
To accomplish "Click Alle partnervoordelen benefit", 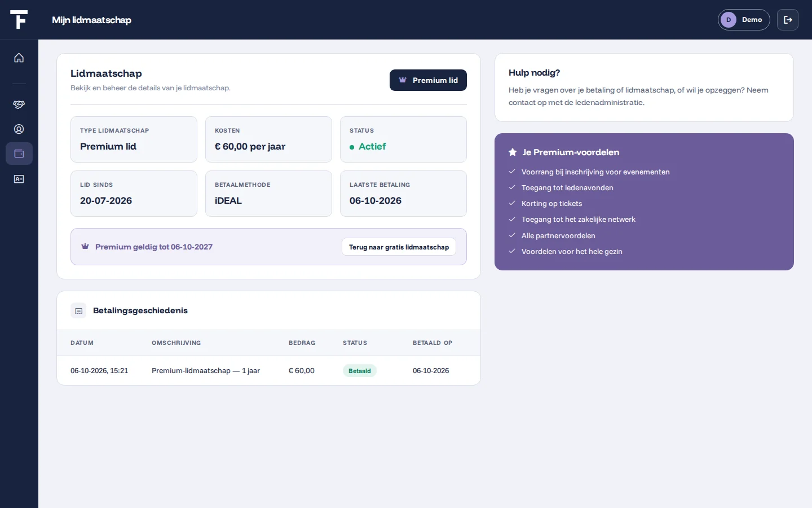I will 558,236.
